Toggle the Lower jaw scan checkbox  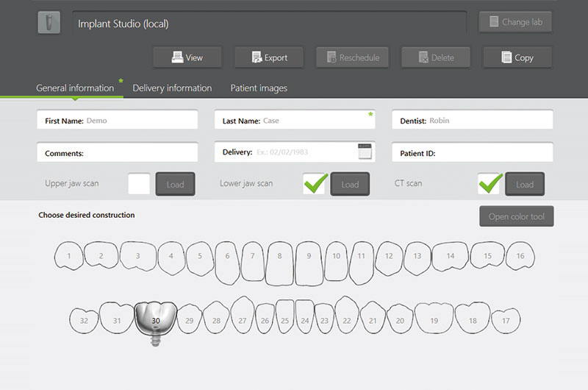(x=314, y=183)
